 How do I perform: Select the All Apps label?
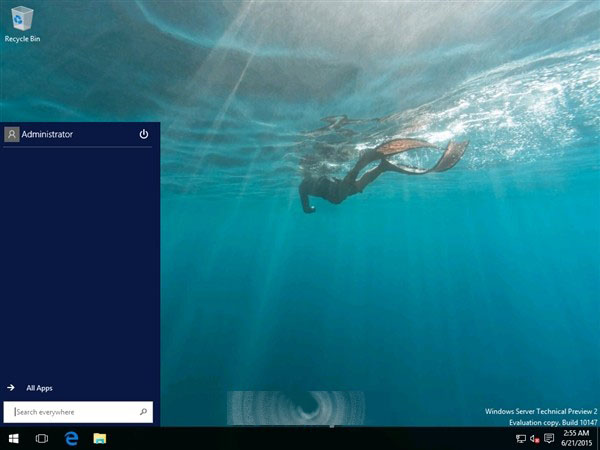[x=39, y=387]
